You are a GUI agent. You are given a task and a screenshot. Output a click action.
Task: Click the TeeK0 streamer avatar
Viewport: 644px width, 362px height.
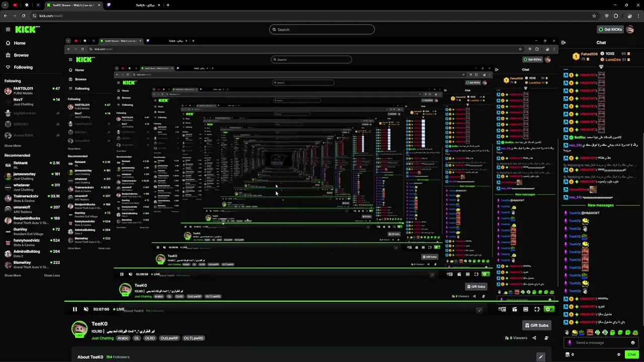pyautogui.click(x=79, y=329)
